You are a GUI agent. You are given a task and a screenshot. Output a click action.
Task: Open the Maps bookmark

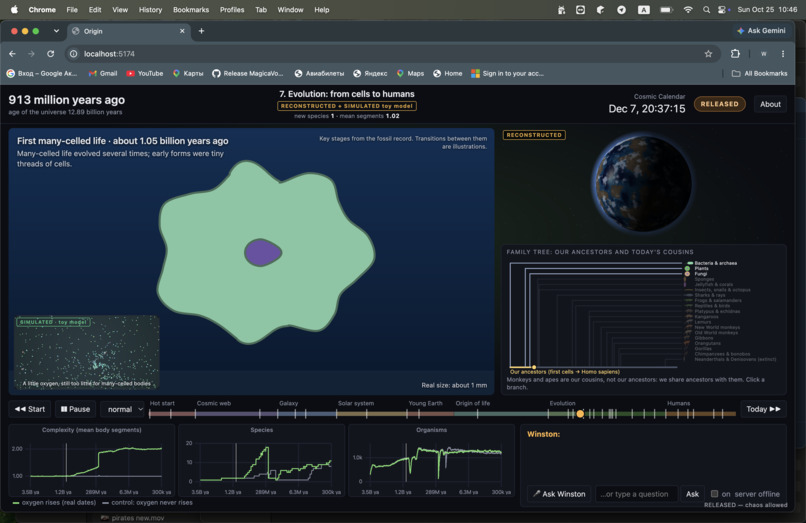tap(410, 74)
